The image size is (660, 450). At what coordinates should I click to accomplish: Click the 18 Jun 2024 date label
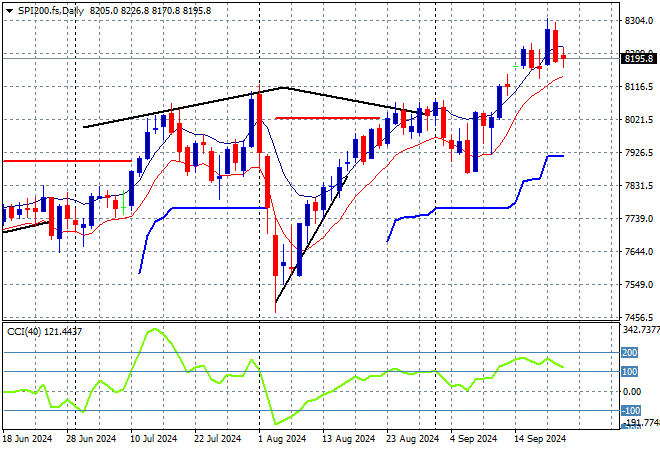coord(27,439)
